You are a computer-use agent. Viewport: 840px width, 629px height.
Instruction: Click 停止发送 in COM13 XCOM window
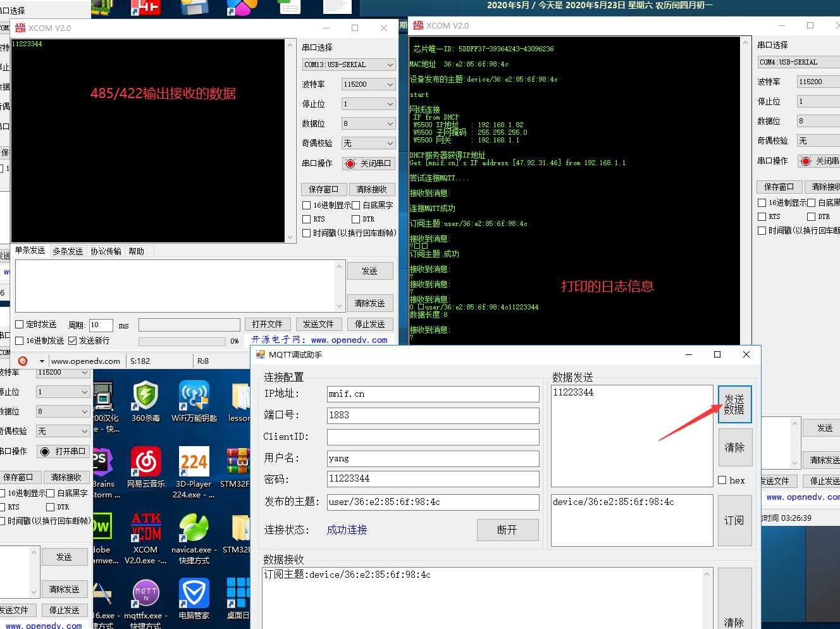(x=370, y=324)
